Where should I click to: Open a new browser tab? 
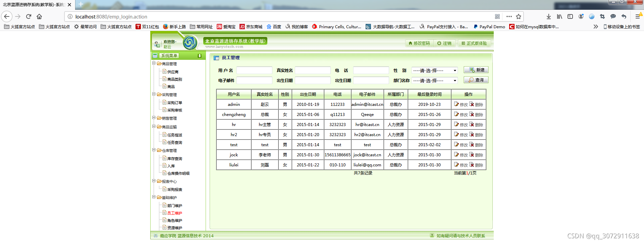coord(81,4)
